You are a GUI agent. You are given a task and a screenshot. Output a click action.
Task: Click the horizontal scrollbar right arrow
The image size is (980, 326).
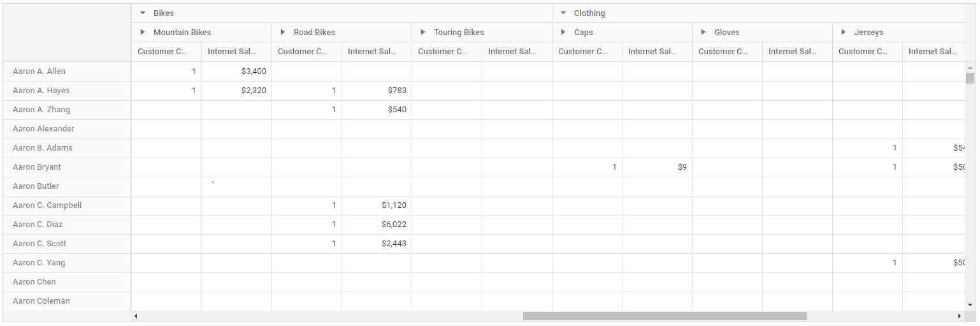point(960,316)
